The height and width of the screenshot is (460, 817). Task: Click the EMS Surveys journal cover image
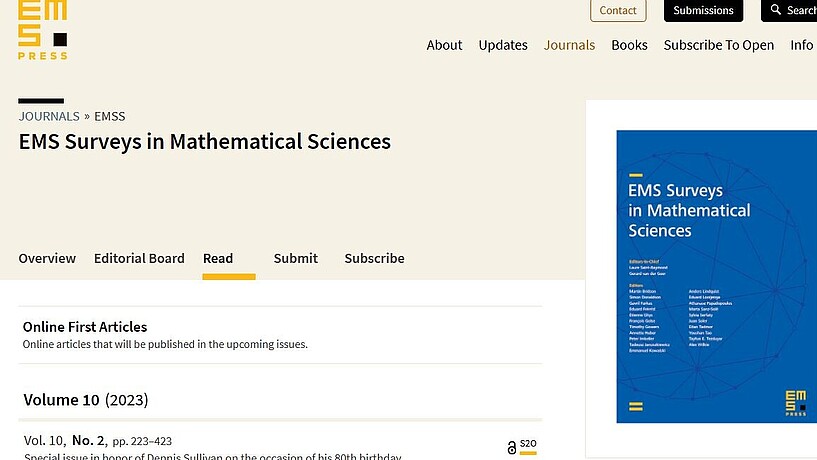pyautogui.click(x=716, y=277)
